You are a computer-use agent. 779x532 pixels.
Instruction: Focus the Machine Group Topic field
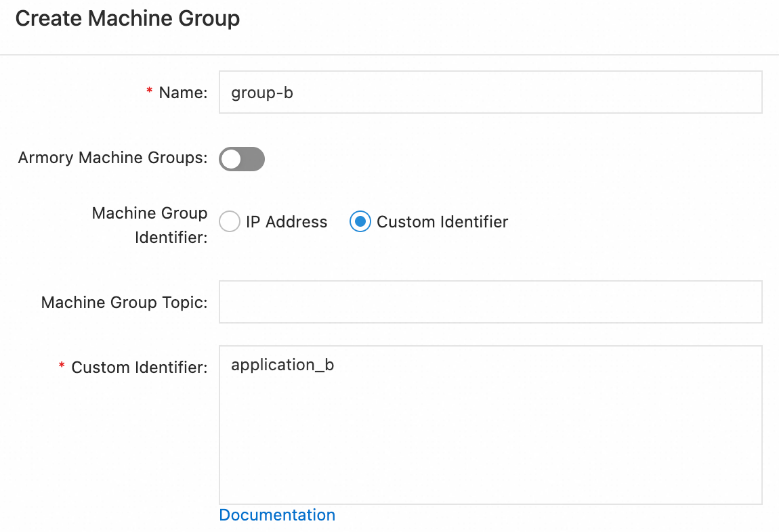(490, 302)
